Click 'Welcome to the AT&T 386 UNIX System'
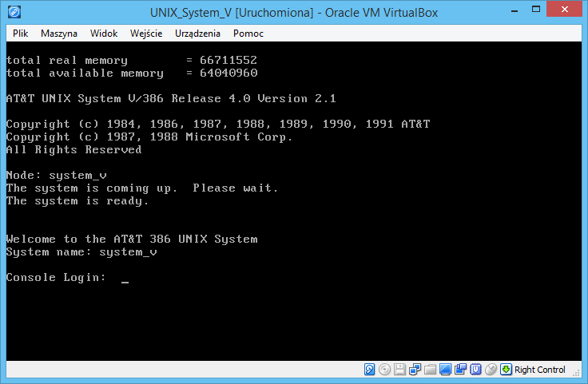 click(132, 239)
